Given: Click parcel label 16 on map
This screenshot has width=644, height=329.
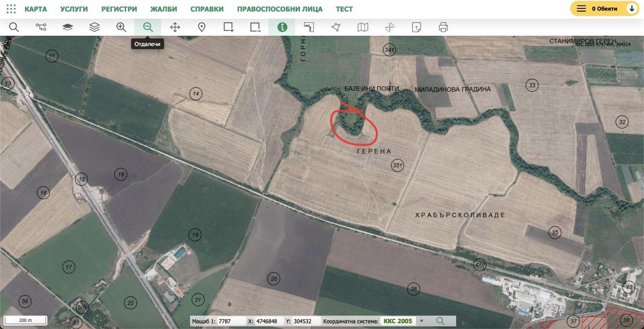Looking at the screenshot, I should (x=44, y=192).
